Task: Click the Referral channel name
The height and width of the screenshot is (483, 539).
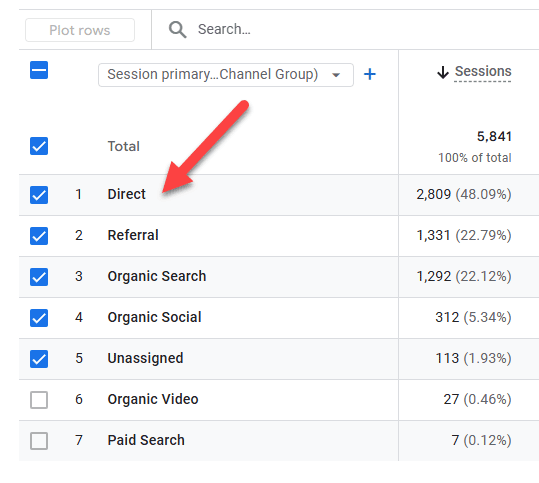Action: click(x=133, y=235)
